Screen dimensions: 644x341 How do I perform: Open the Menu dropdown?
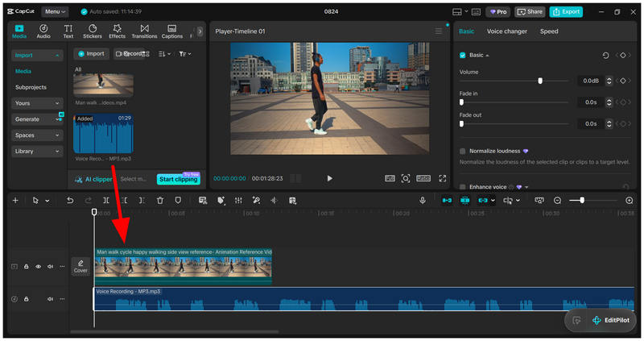click(55, 12)
